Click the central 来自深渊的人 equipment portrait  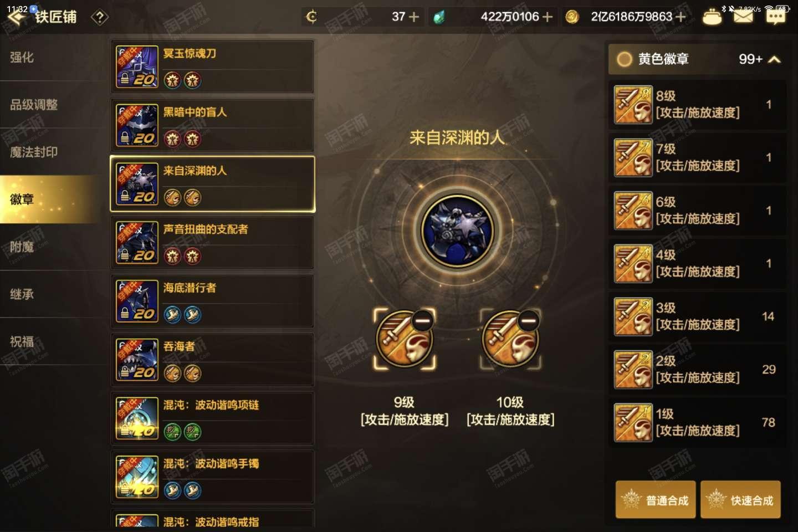tap(457, 229)
